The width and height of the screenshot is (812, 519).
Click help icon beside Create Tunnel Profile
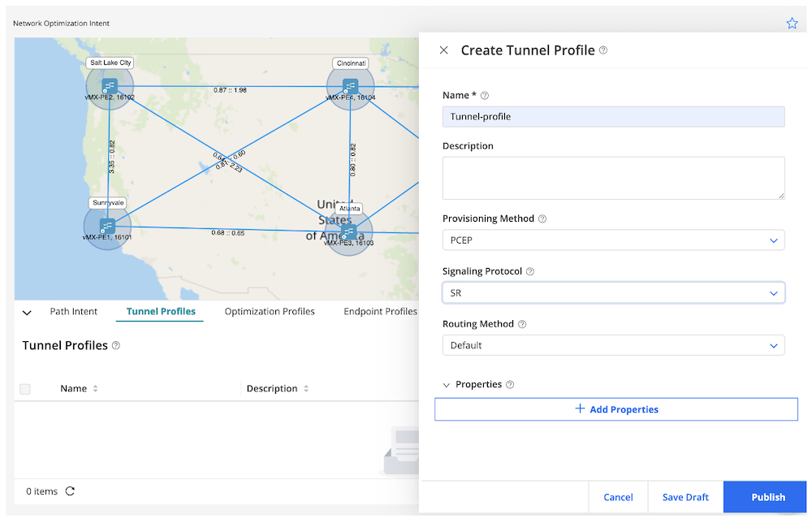click(603, 50)
